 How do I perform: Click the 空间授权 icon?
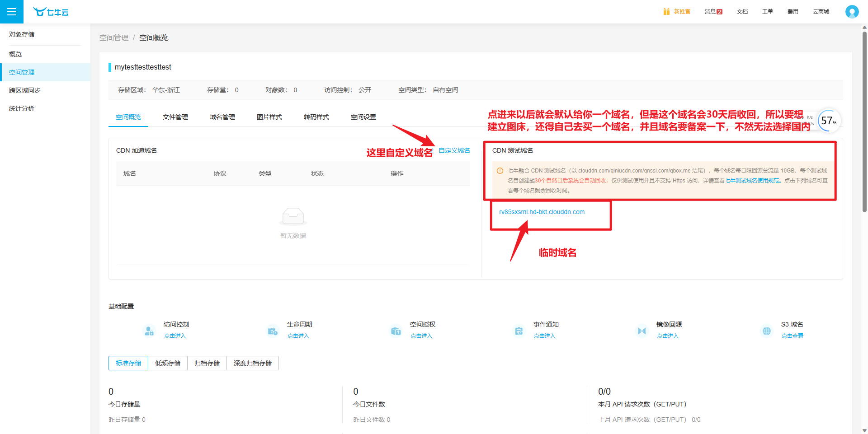(396, 331)
